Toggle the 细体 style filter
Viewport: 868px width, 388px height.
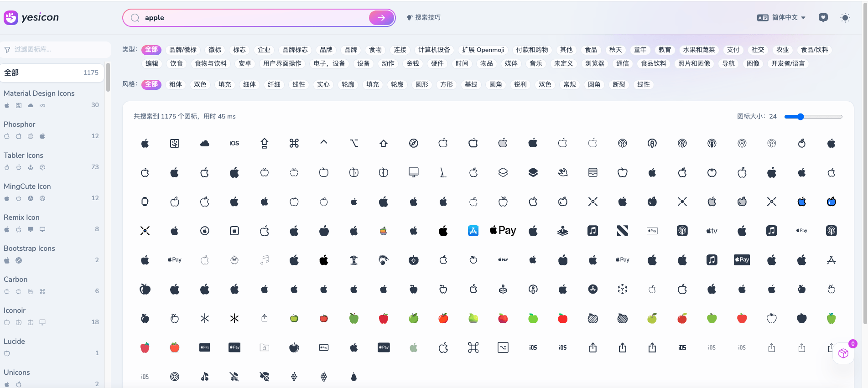pyautogui.click(x=249, y=84)
